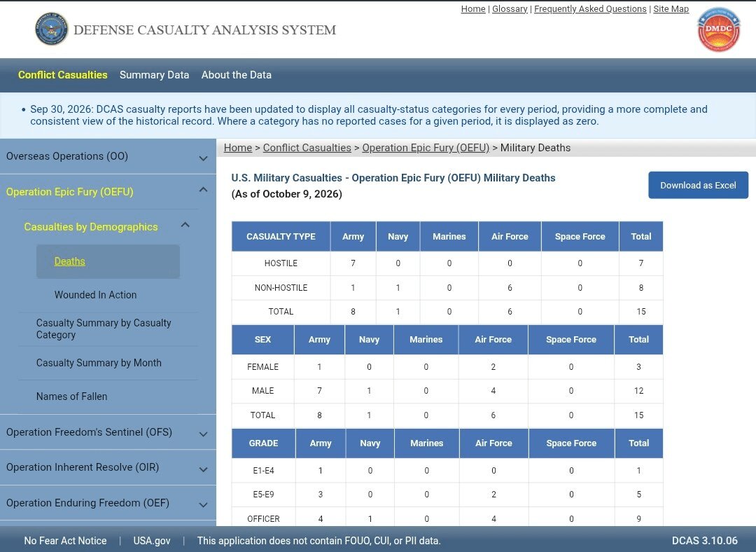This screenshot has height=552, width=756.
Task: Collapse the Operation Epic Fury (OEFU) section
Action: [x=204, y=190]
